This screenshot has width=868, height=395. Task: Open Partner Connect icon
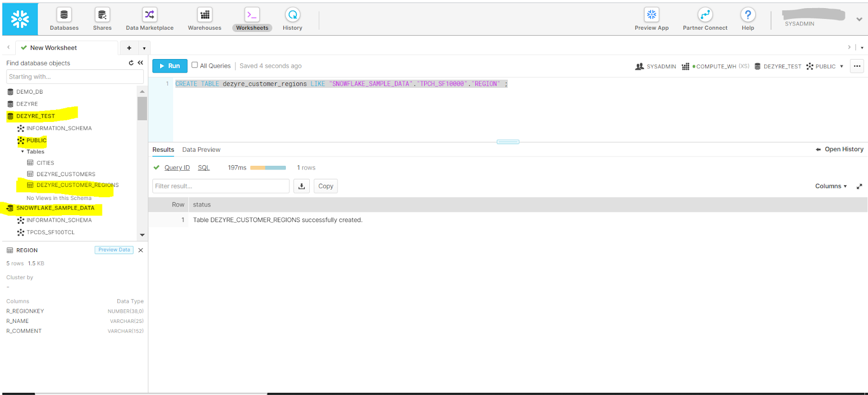tap(705, 15)
